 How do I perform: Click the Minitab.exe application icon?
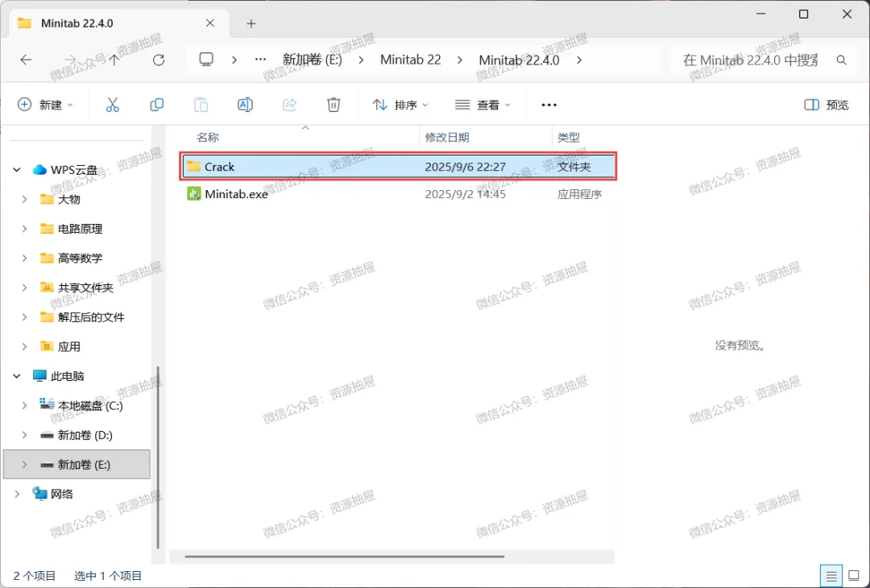tap(193, 194)
